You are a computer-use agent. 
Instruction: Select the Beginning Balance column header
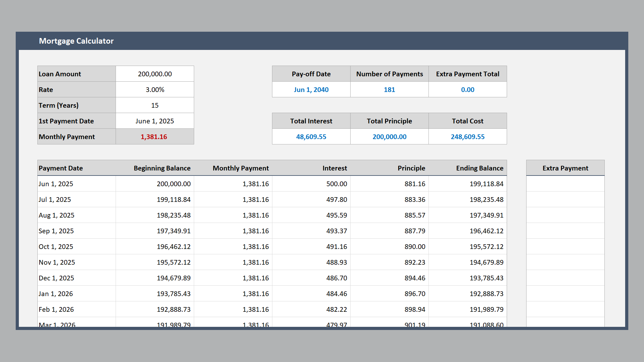(x=161, y=168)
